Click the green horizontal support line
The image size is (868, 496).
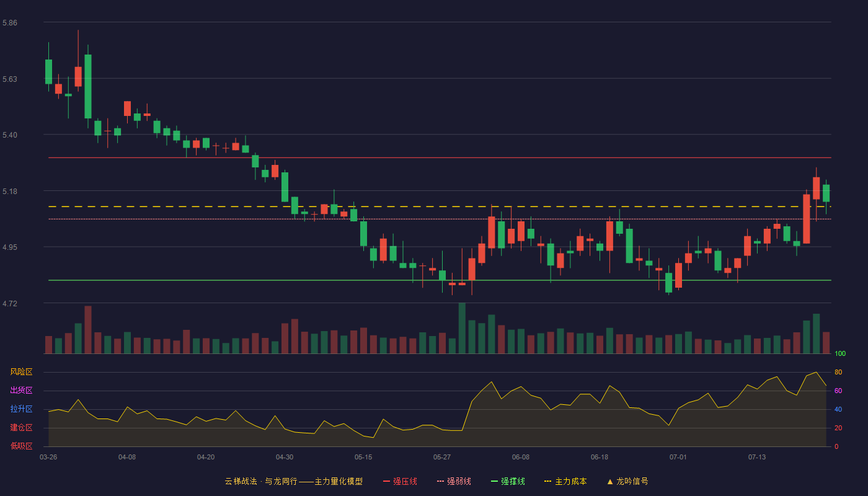440,280
